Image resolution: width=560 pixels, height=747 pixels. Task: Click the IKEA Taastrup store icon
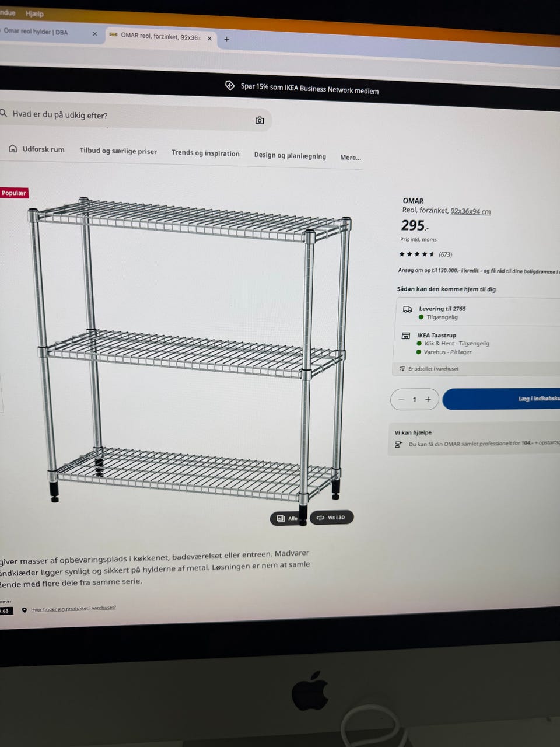tap(406, 336)
